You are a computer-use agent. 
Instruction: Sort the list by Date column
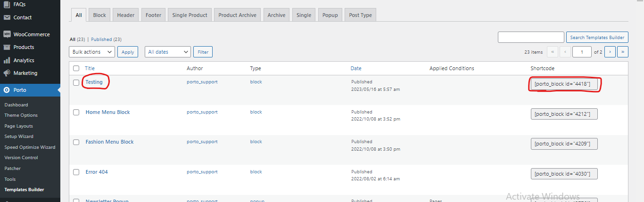click(x=356, y=68)
